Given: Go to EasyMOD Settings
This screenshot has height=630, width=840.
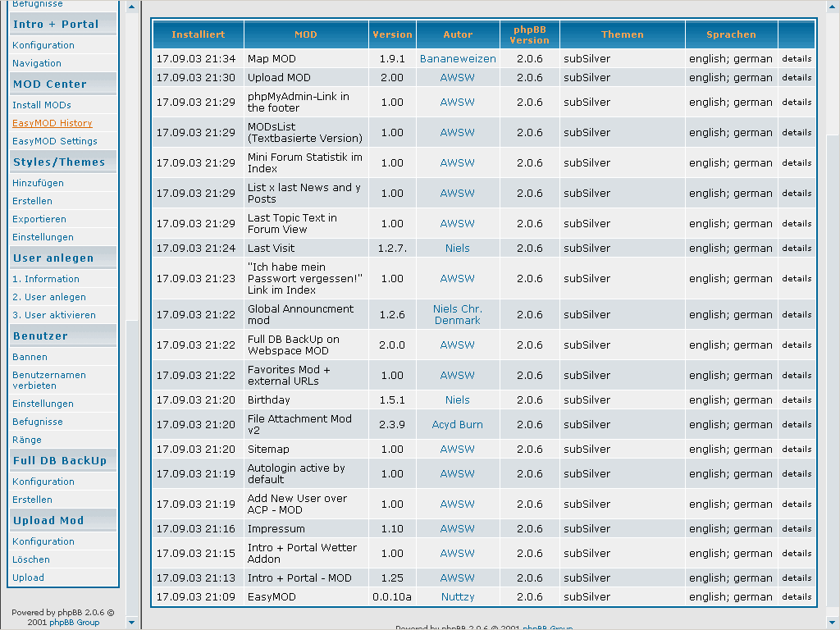Looking at the screenshot, I should (54, 141).
